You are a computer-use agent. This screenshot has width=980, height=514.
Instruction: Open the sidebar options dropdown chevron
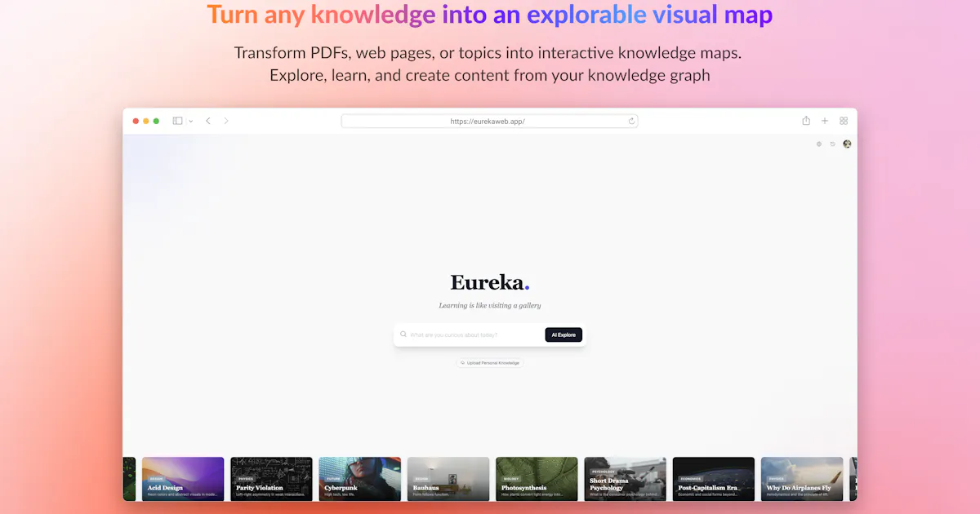[190, 121]
